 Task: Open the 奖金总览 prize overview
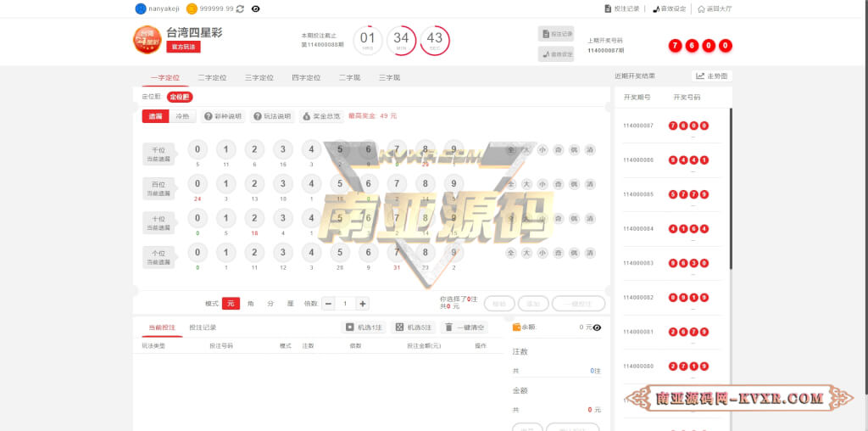[321, 116]
